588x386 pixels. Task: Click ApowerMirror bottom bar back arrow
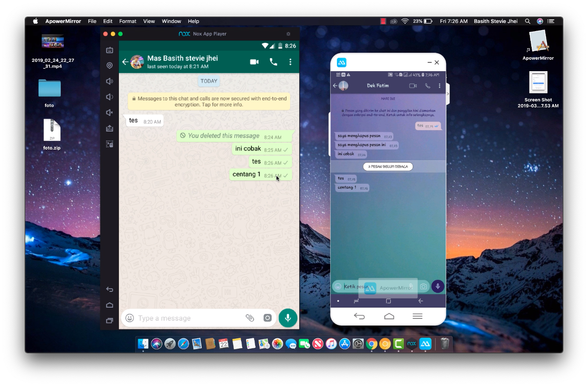359,316
